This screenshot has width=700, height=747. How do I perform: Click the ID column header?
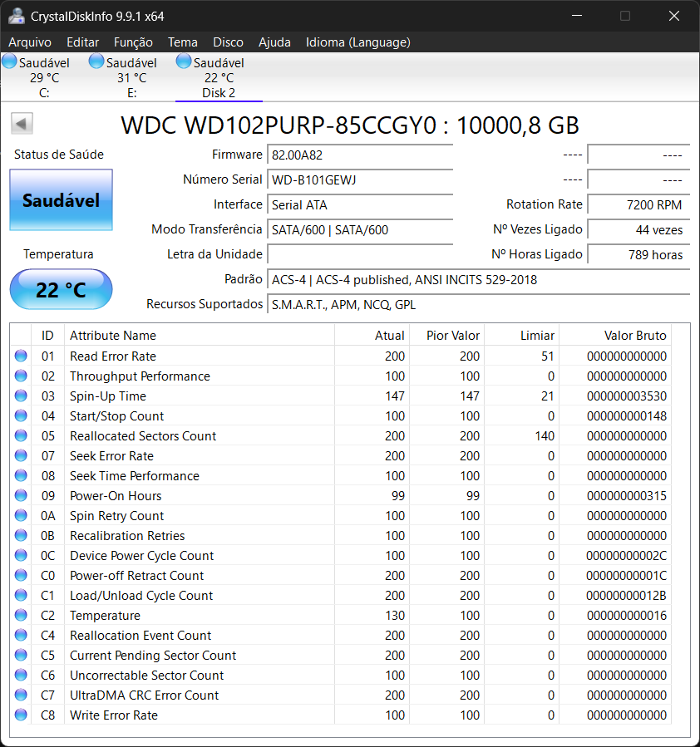[x=47, y=335]
